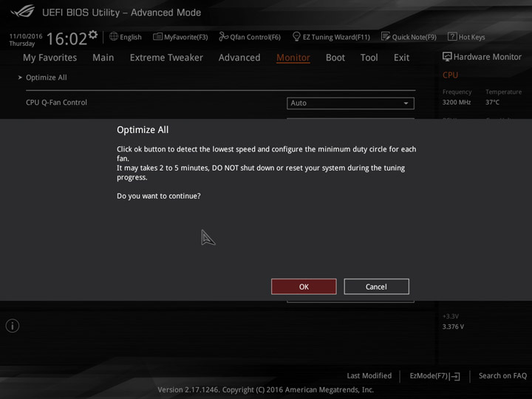
Task: Click the EZ Tuning Wizard bulb icon
Action: tap(296, 36)
